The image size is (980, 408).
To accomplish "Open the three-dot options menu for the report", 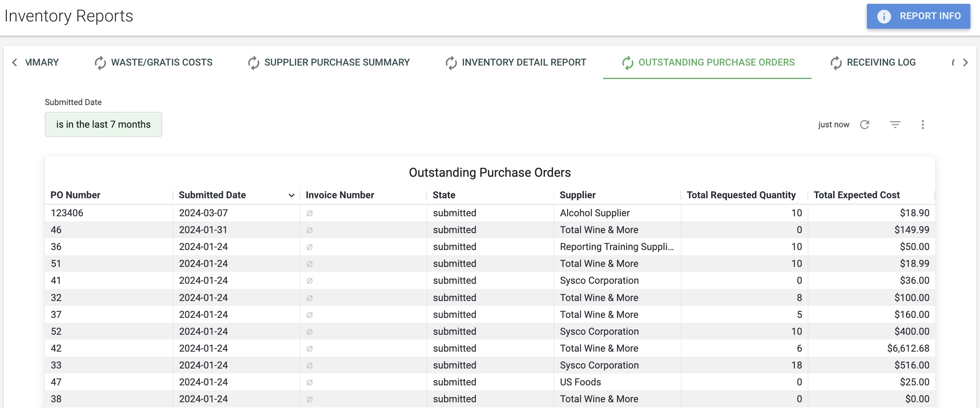I will 923,124.
